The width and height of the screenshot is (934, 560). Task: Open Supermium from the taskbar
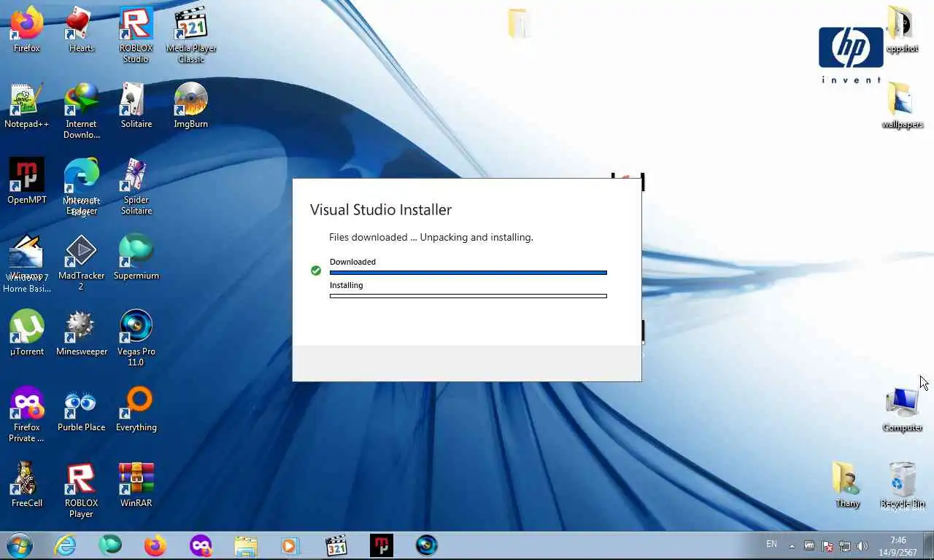pos(110,545)
